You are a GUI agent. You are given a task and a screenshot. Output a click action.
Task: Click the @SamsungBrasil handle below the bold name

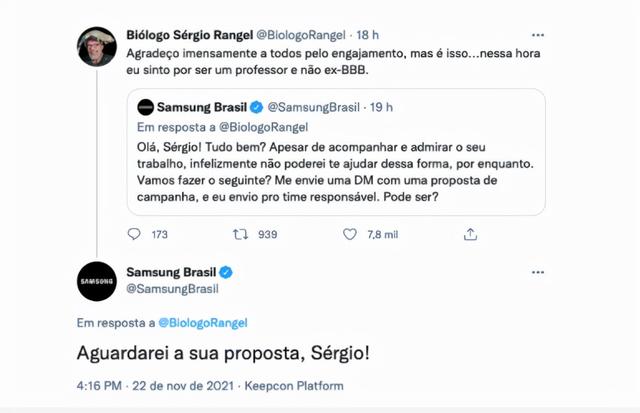tap(172, 289)
